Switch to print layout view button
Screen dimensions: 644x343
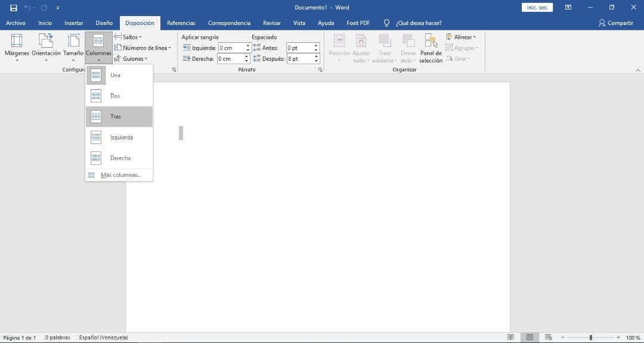click(529, 338)
